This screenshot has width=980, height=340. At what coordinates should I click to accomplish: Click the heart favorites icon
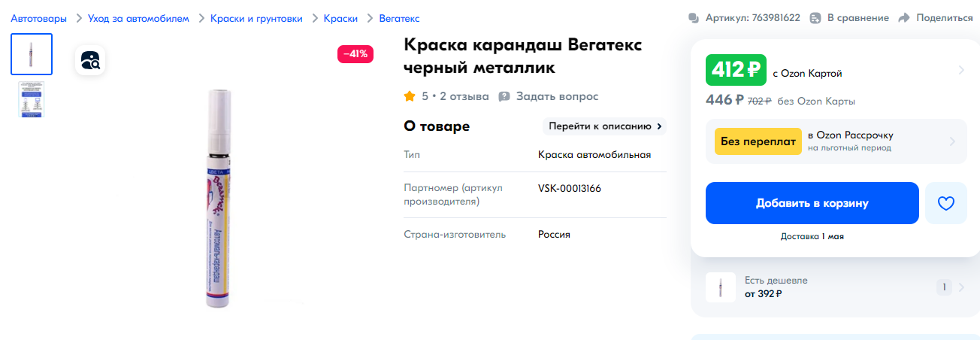[945, 203]
